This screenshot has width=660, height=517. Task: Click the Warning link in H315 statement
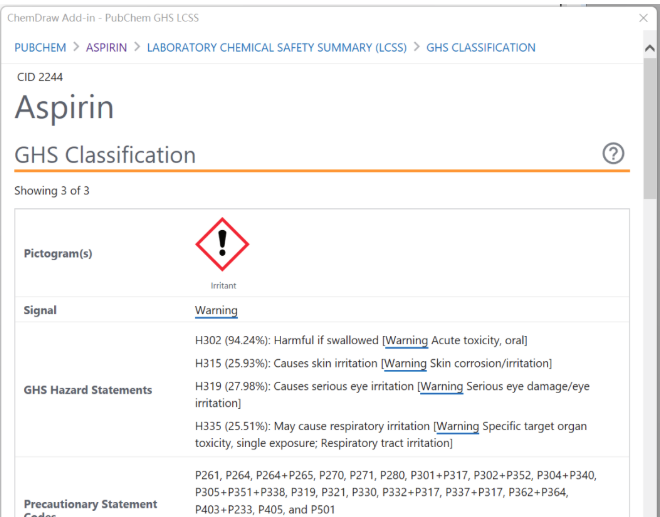pos(405,363)
